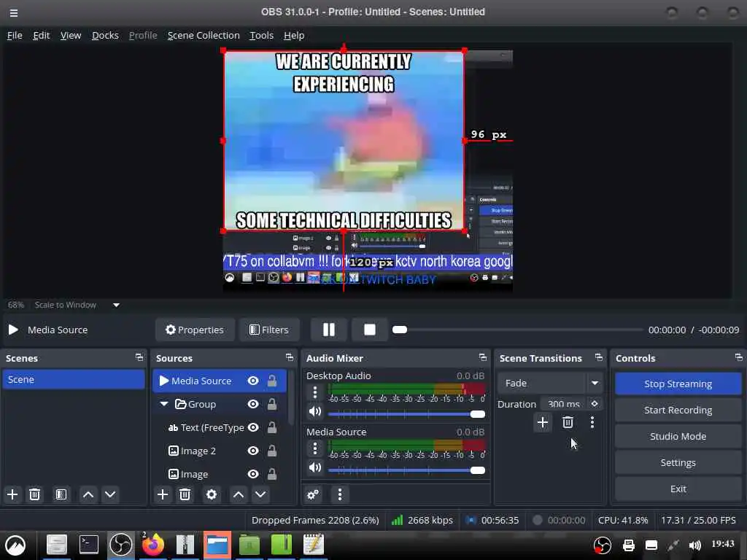Open the Fade transition dropdown
747x560 pixels.
tap(549, 383)
